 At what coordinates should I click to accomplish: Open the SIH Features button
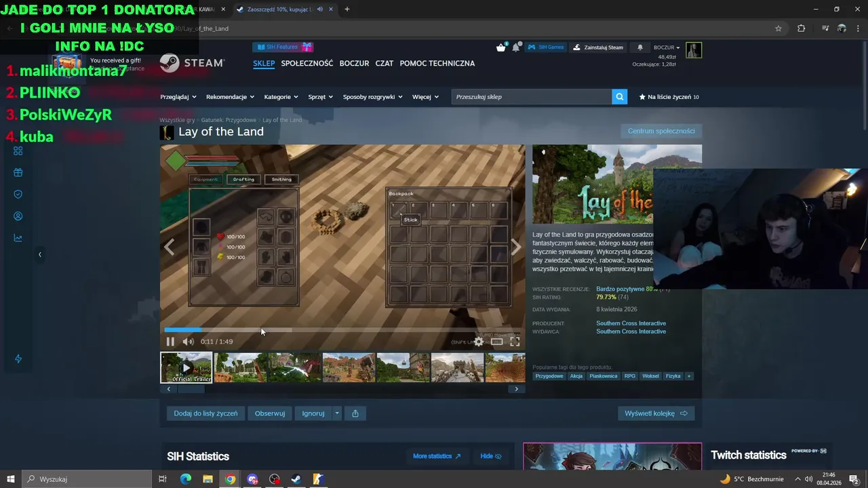[x=283, y=47]
